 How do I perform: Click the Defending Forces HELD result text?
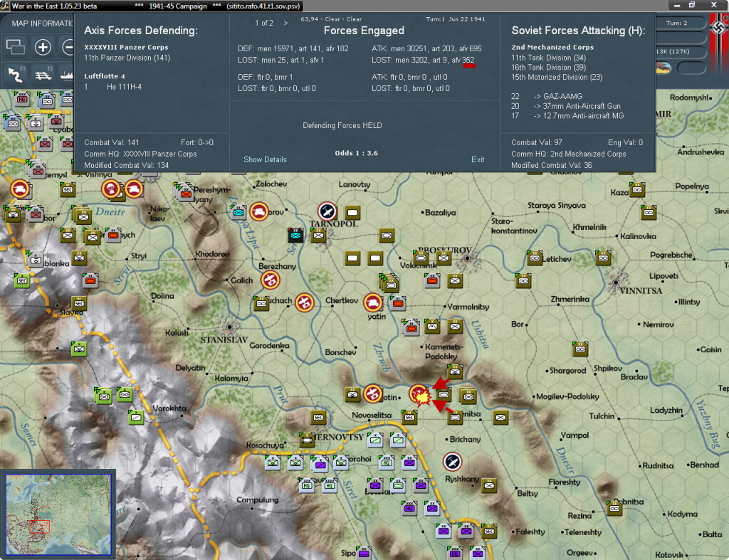(x=342, y=125)
